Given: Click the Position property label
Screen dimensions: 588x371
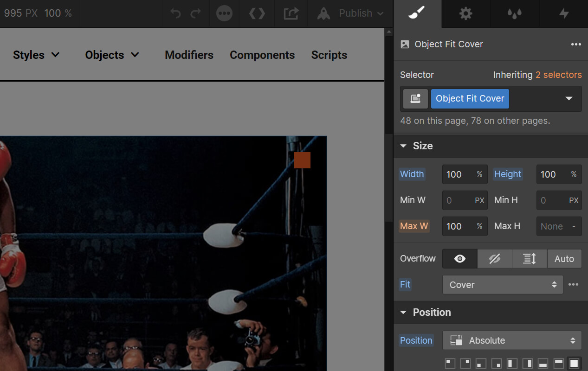Looking at the screenshot, I should (416, 340).
